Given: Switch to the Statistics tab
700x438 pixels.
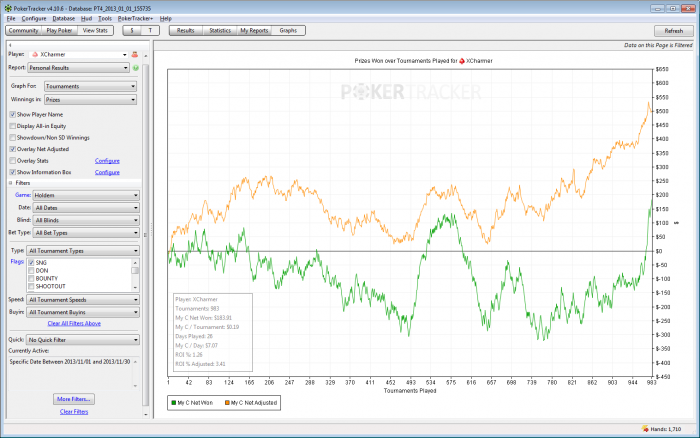Looking at the screenshot, I should [x=220, y=31].
